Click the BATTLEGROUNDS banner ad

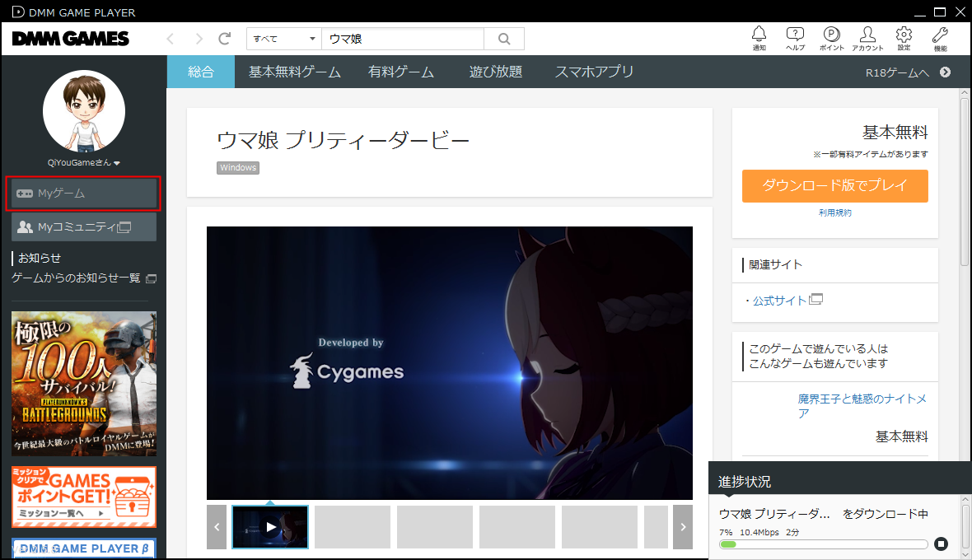(x=84, y=384)
